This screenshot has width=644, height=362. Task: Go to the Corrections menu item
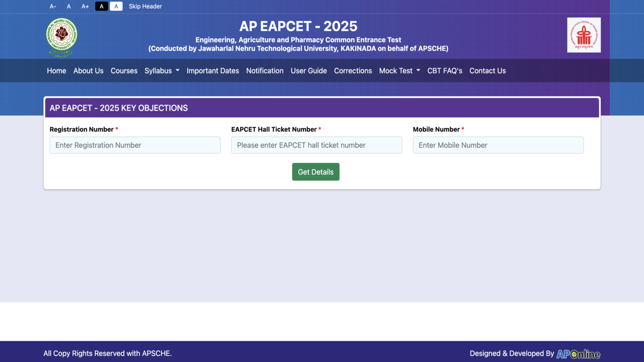(353, 71)
